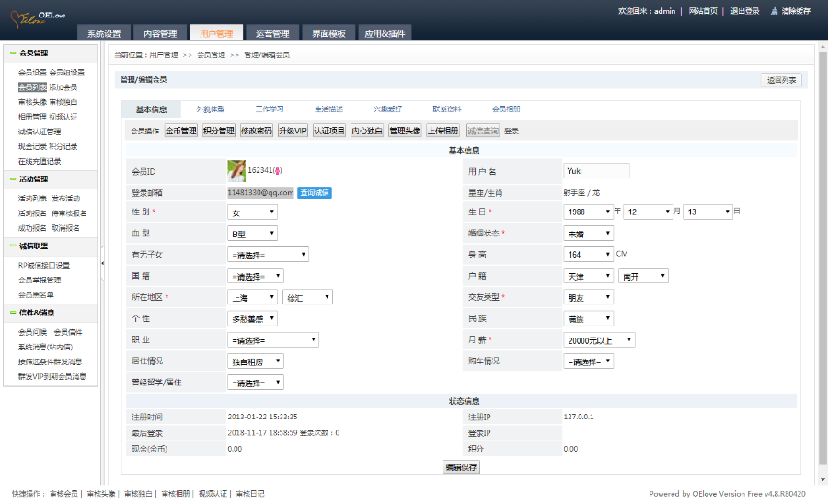Open the 运营管理 top menu tab
This screenshot has width=828, height=504.
point(272,34)
